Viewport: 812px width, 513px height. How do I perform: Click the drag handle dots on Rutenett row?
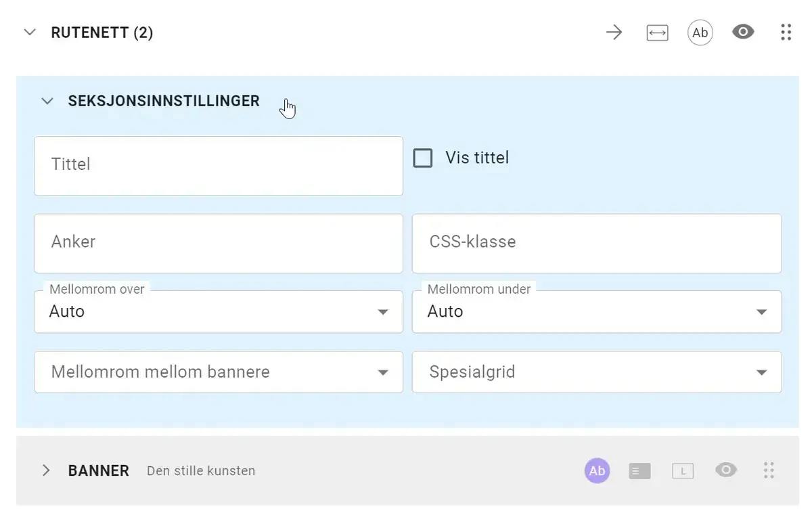point(786,32)
